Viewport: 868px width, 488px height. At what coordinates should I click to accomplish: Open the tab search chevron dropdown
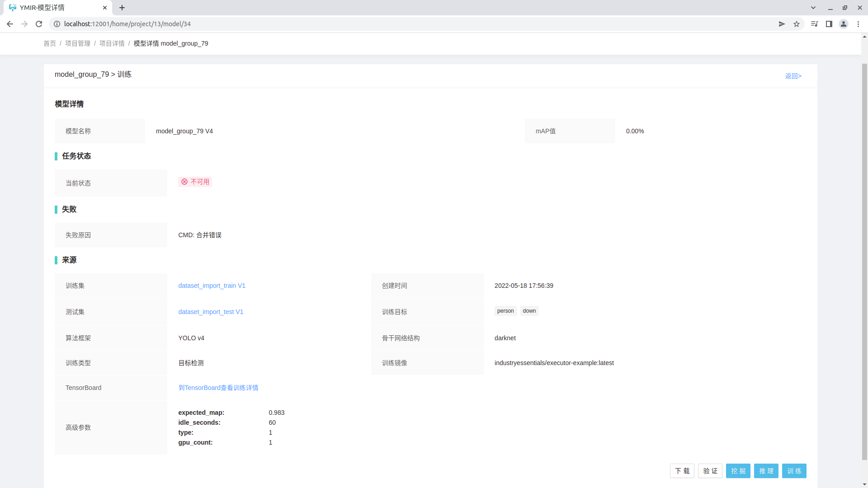(x=813, y=8)
